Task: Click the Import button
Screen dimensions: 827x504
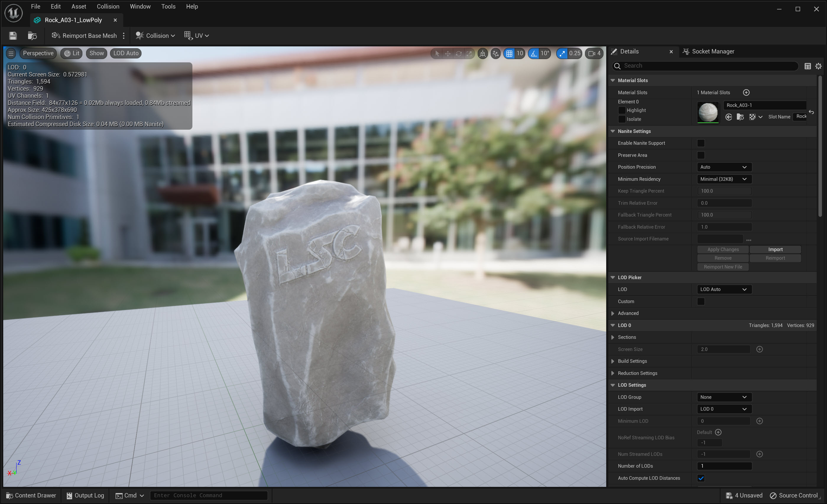Action: point(775,249)
